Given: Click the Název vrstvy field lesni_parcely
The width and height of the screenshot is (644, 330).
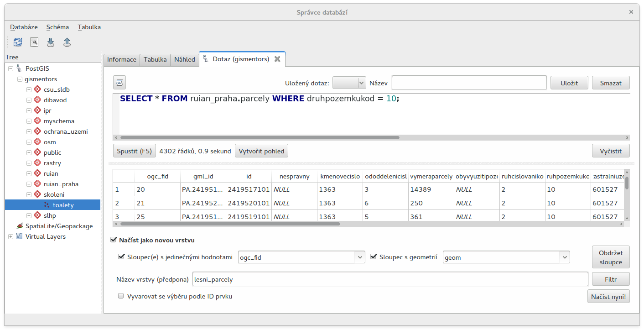Looking at the screenshot, I should pos(390,278).
